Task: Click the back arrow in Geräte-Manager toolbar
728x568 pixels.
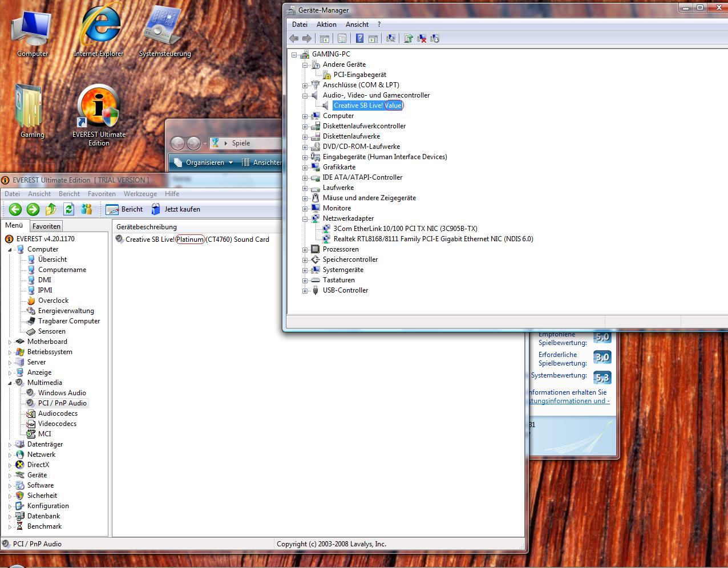Action: pos(294,38)
